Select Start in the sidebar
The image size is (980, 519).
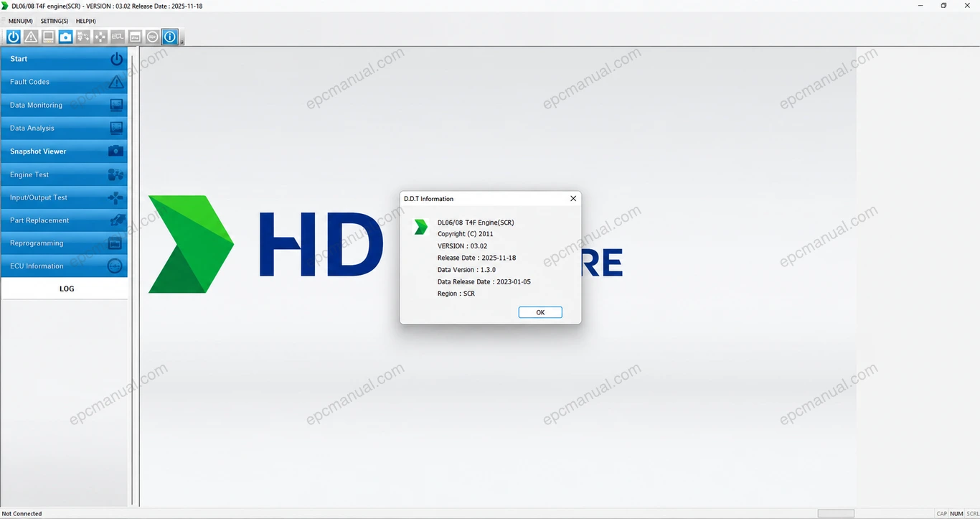[x=65, y=59]
